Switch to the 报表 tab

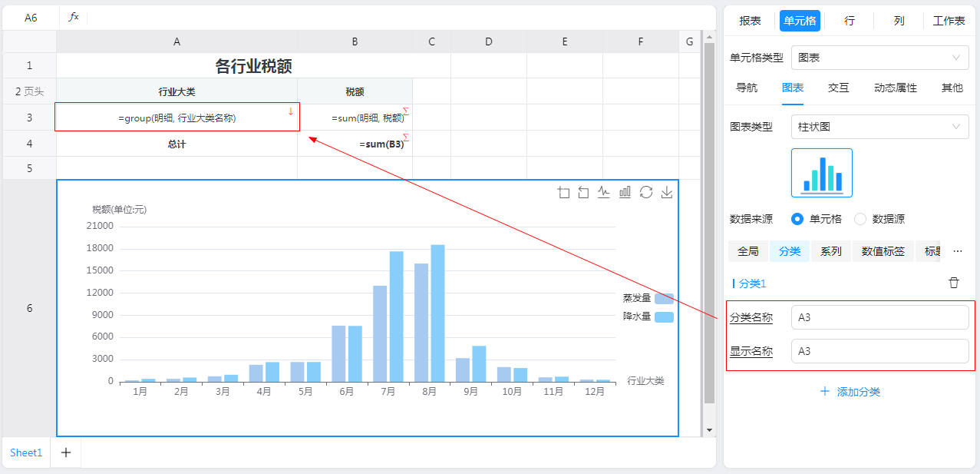point(750,21)
